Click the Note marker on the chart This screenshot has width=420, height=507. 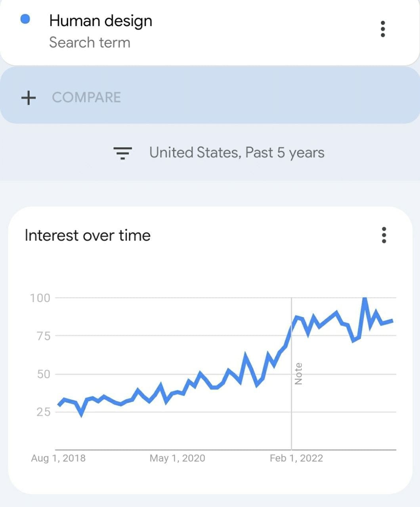pyautogui.click(x=298, y=374)
